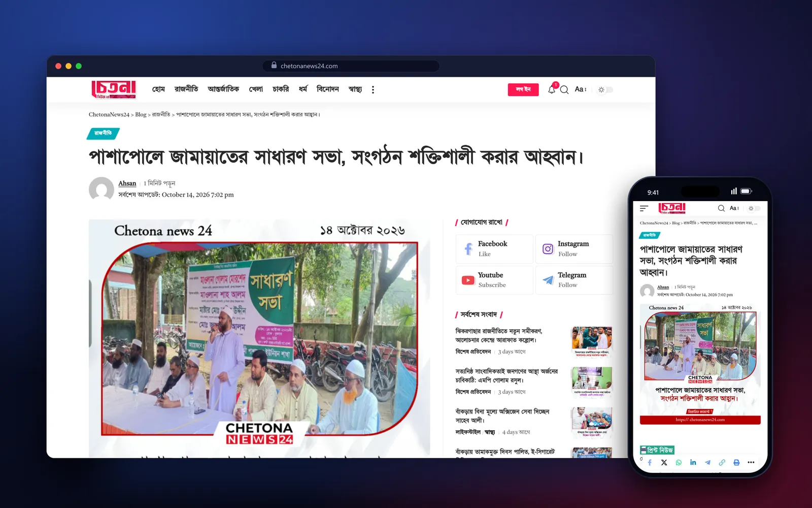Click the article image on the phone

pyautogui.click(x=700, y=364)
